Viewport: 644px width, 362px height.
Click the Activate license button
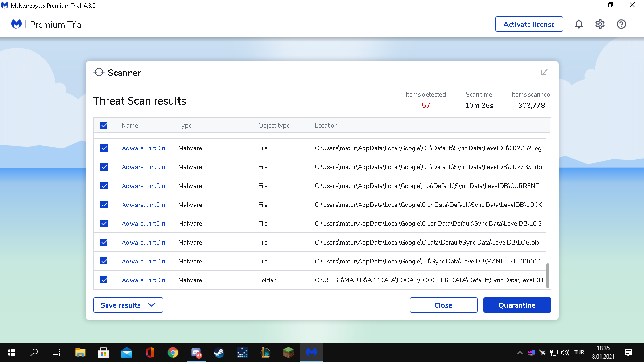point(529,24)
